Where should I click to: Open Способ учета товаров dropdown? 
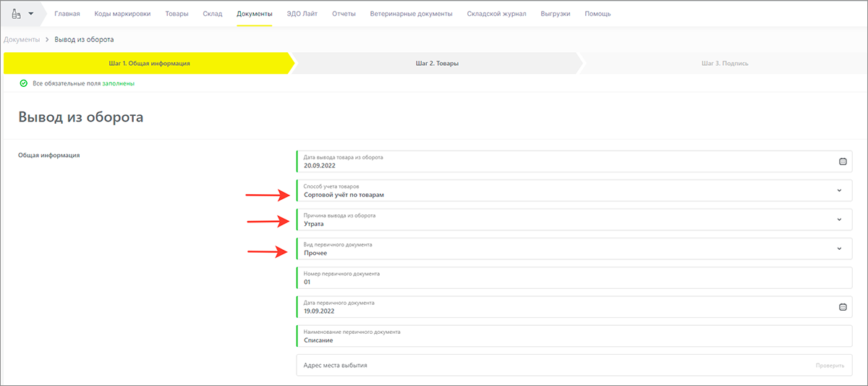[x=574, y=190]
